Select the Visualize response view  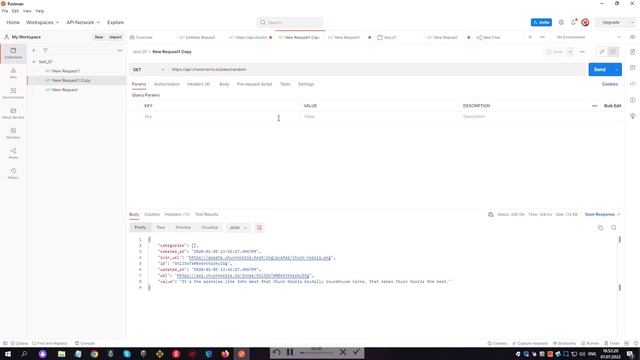point(209,227)
